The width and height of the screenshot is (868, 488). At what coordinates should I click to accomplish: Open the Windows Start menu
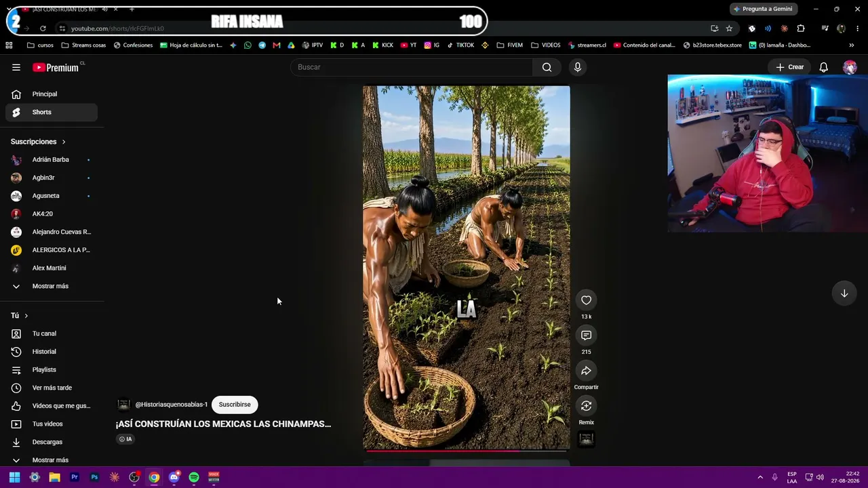coord(14,477)
